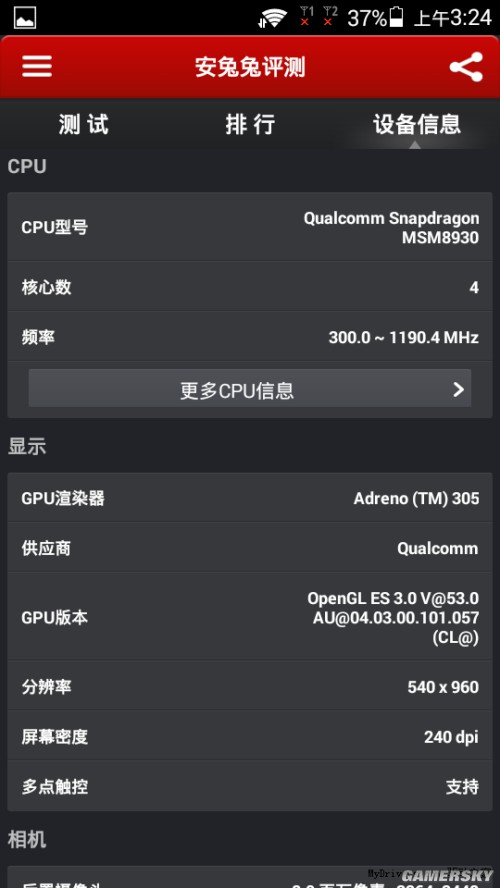
Task: Open the hamburger menu icon
Action: 37,66
